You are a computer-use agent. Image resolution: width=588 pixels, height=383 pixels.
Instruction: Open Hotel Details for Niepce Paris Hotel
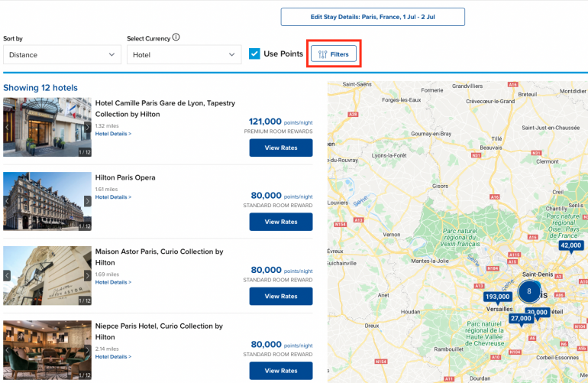pyautogui.click(x=113, y=357)
